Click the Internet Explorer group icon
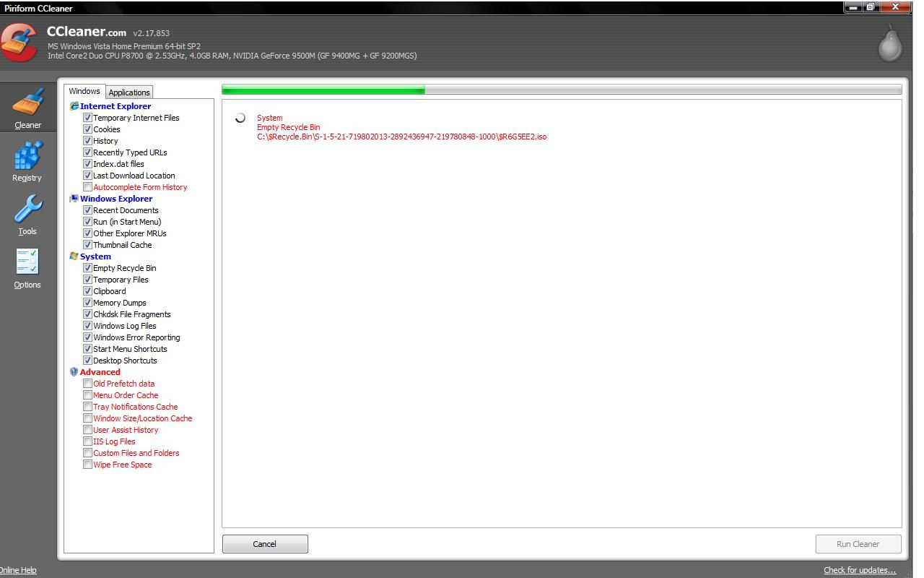 coord(74,106)
